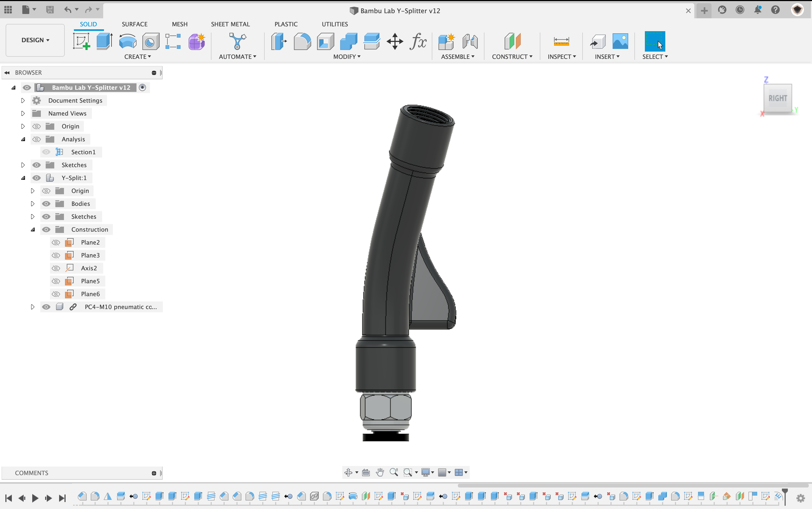
Task: Switch to the Sheet Metal tab
Action: tap(230, 24)
